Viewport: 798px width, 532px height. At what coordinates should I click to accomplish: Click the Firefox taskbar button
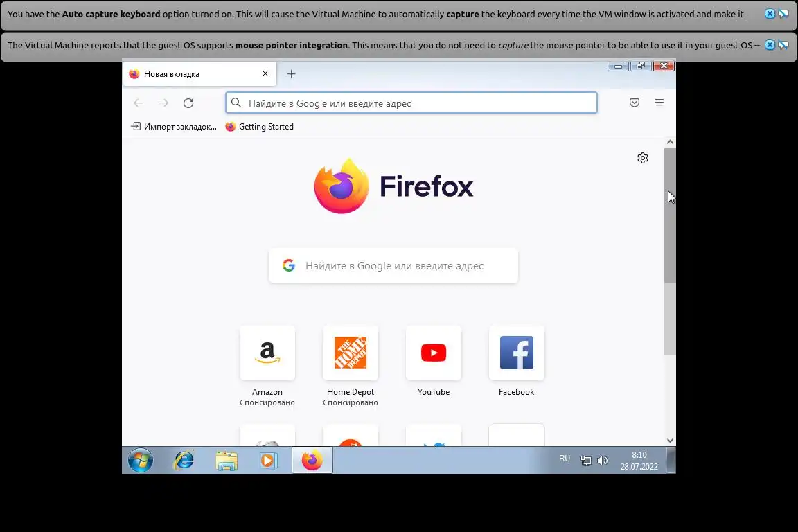312,460
